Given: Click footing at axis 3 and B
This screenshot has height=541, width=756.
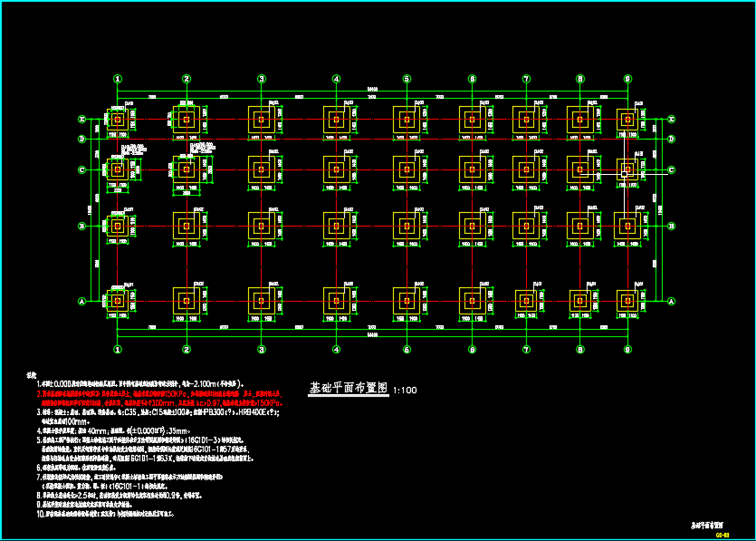Looking at the screenshot, I should tap(261, 226).
